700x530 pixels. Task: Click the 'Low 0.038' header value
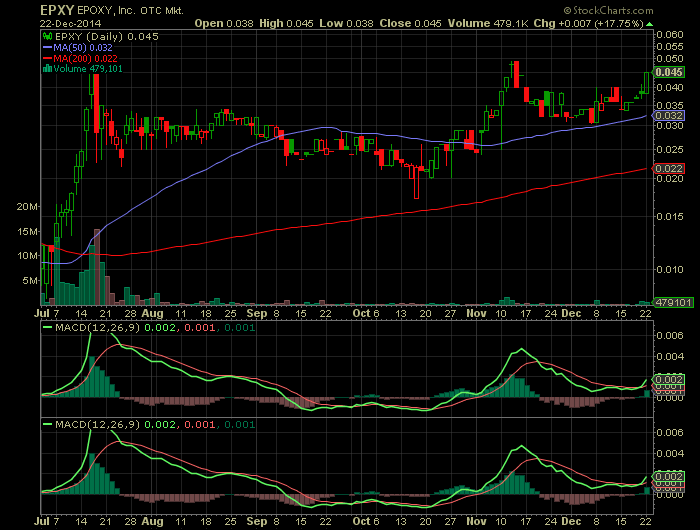pyautogui.click(x=346, y=24)
